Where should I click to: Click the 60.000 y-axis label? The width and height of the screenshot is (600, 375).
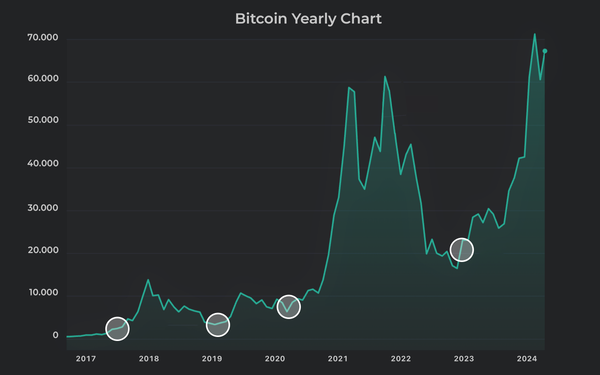[43, 78]
